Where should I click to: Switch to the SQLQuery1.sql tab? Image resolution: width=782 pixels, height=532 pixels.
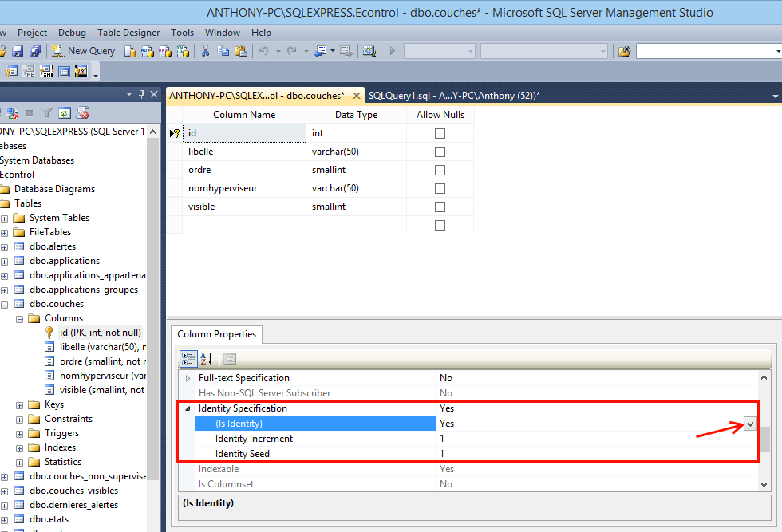click(454, 96)
